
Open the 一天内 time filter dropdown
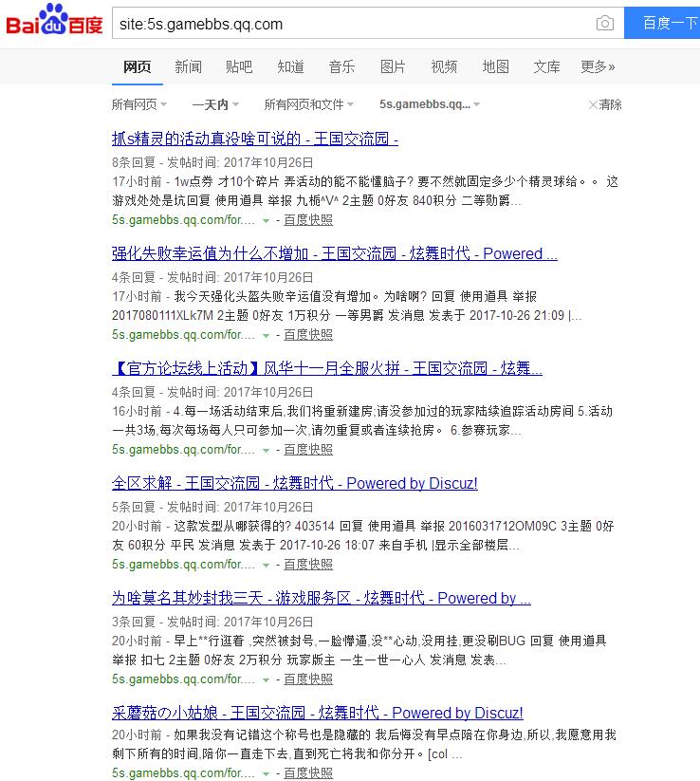coord(215,104)
